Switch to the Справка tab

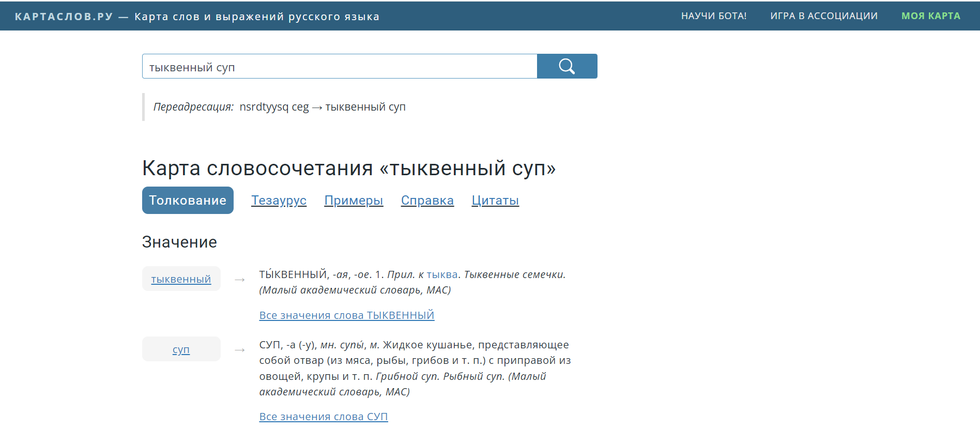pyautogui.click(x=427, y=201)
